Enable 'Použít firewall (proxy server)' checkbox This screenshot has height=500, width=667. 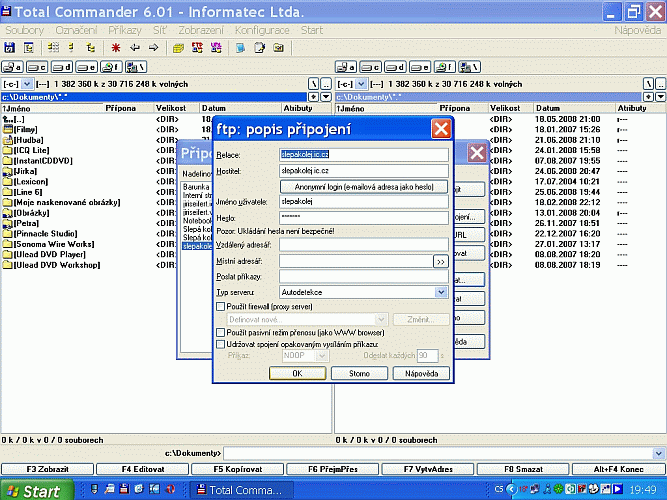[x=221, y=306]
